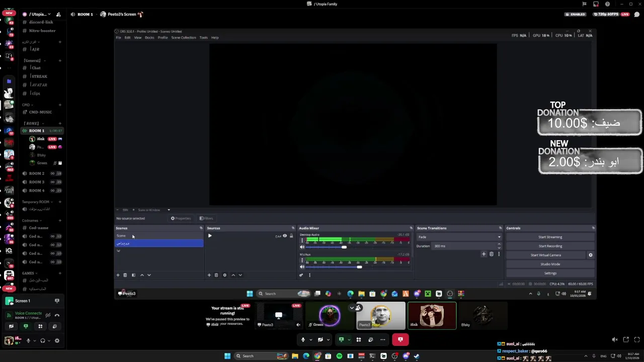
Task: Mute the Mic/Aux speaker icon
Action: pyautogui.click(x=302, y=267)
